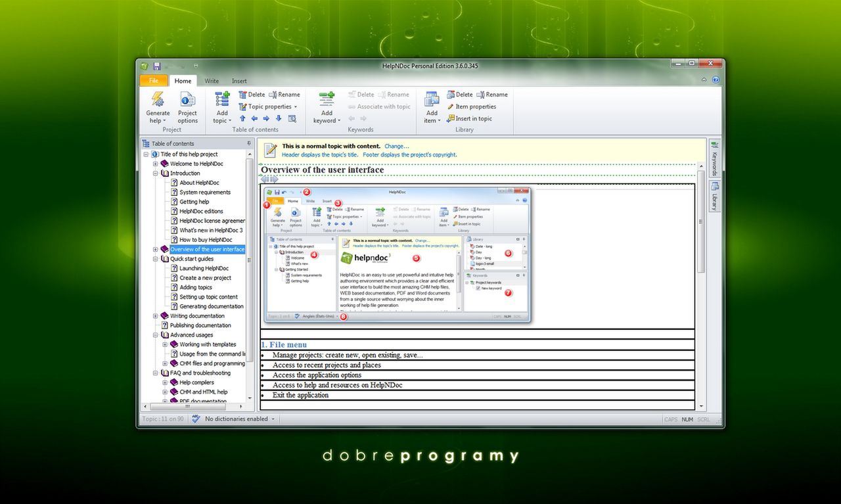Move the topic up with blue arrow

tap(242, 118)
